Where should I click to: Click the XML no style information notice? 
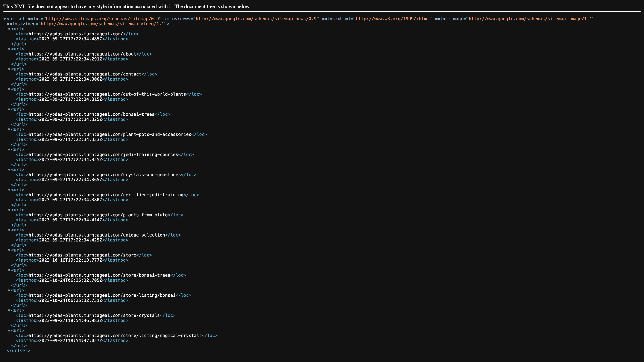(127, 6)
